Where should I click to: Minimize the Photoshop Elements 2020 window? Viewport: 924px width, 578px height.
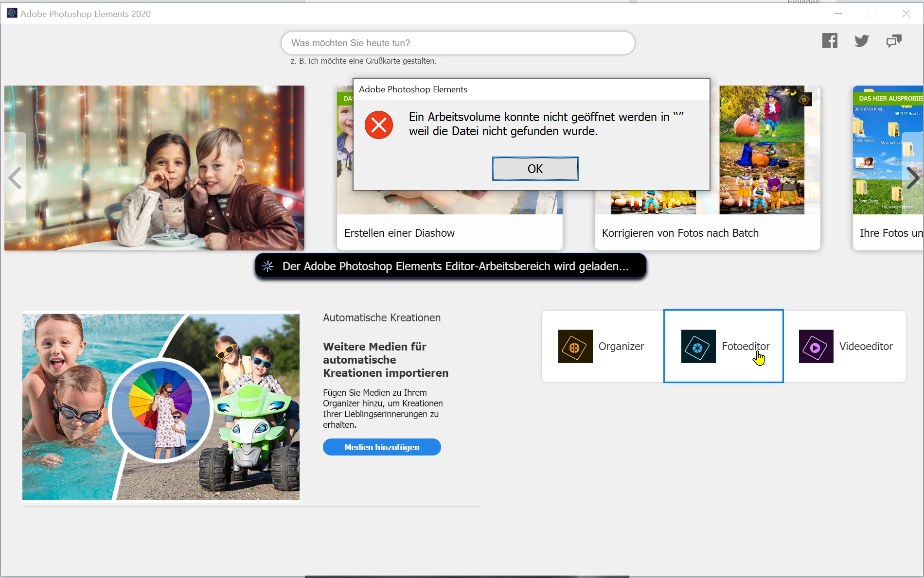click(838, 14)
